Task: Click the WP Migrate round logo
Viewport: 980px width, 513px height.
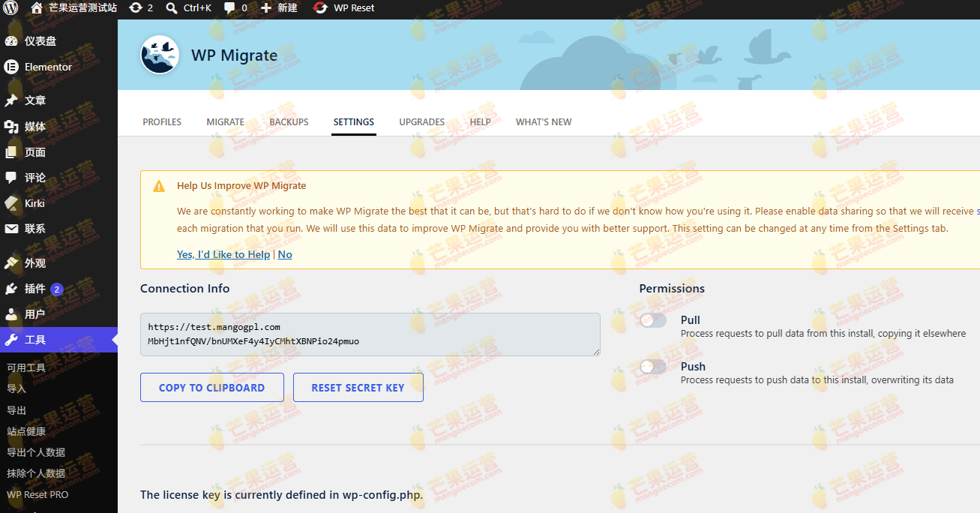Action: 160,55
